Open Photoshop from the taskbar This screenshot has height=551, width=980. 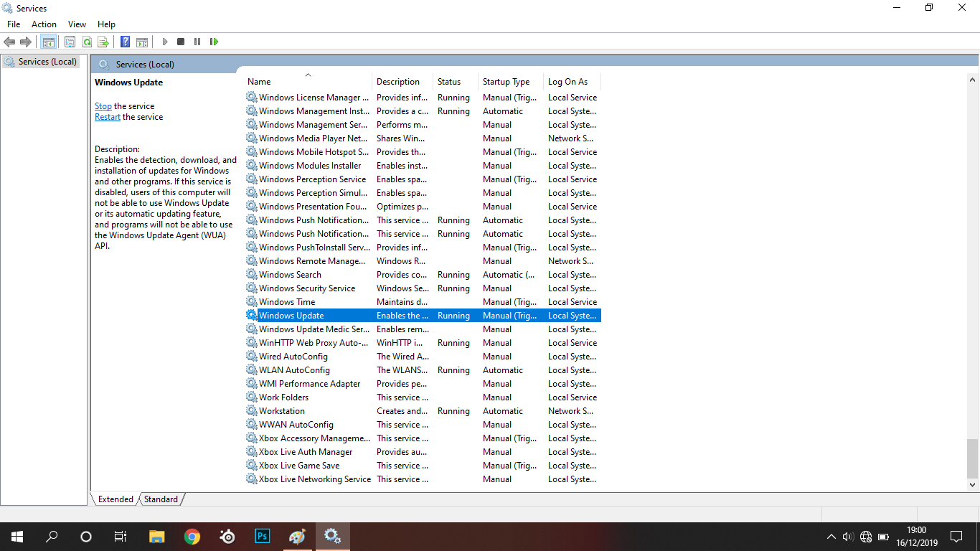(x=262, y=537)
